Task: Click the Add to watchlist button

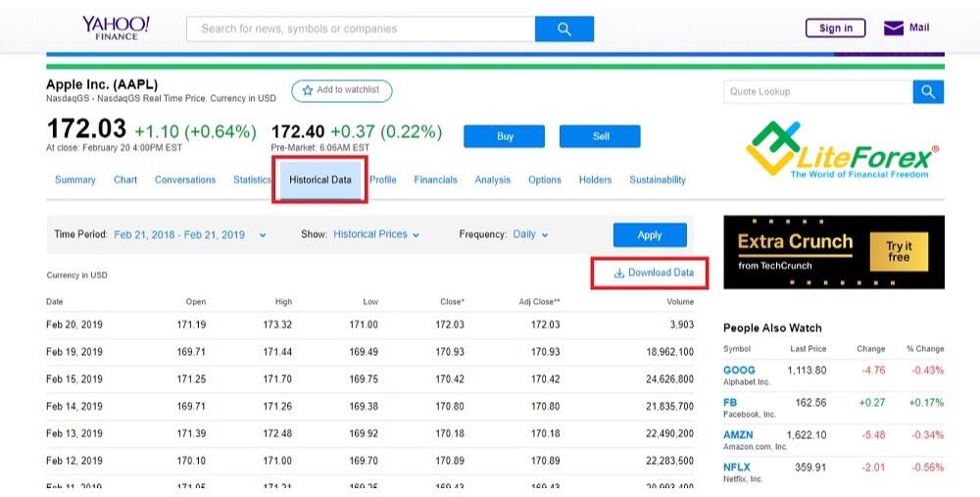Action: pos(342,90)
